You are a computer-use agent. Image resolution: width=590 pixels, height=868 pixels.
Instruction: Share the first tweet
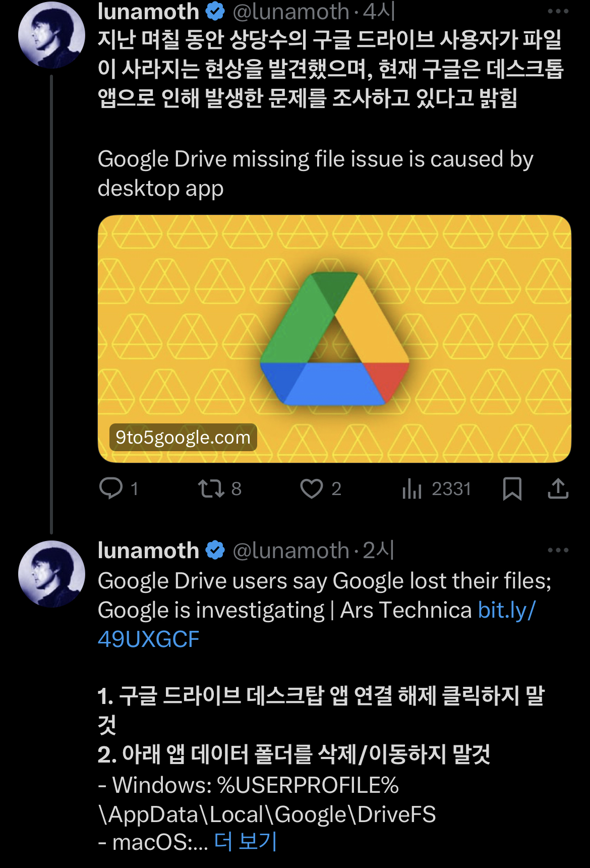point(558,489)
